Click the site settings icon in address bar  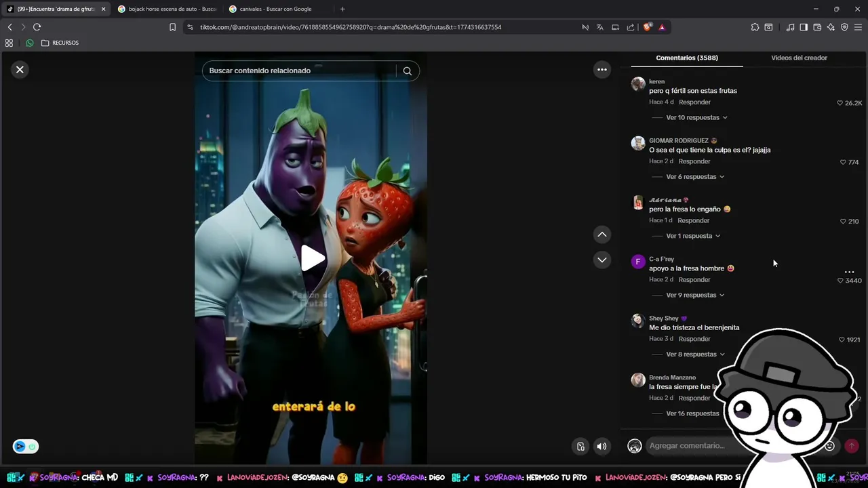point(190,27)
